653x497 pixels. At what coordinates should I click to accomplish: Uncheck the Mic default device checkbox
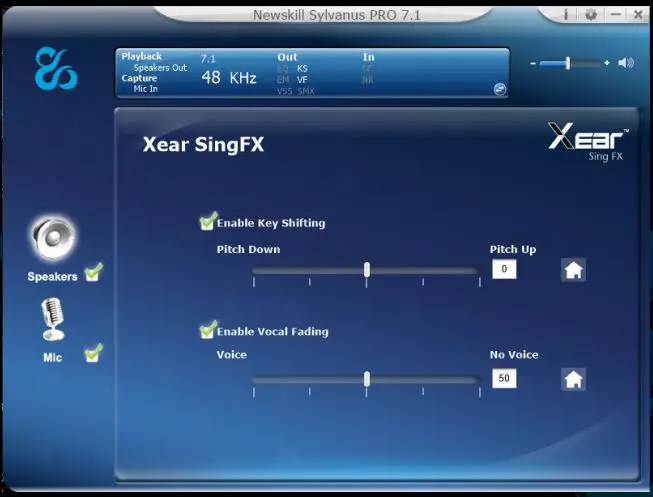coord(93,353)
